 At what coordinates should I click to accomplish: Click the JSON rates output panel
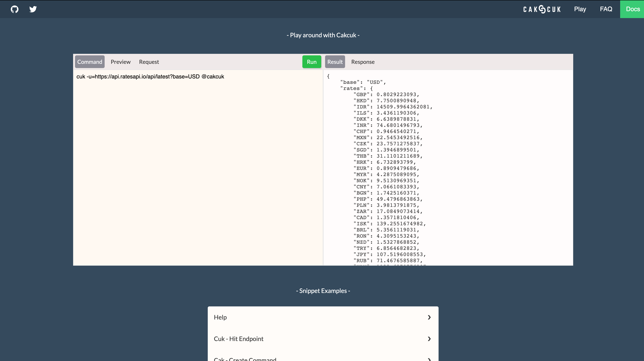(x=447, y=167)
